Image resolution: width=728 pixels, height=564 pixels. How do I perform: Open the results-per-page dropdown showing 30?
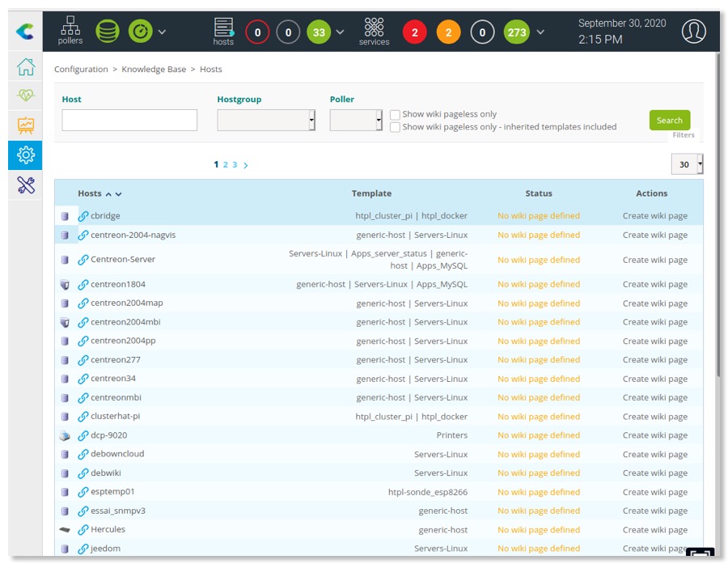686,164
